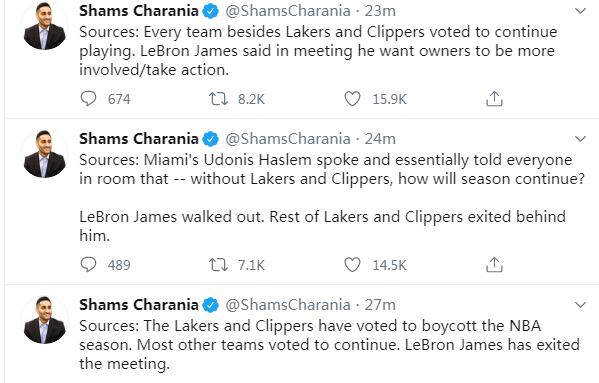Click @ShamsCharania handle on 24m tweet
This screenshot has height=383, width=599.
[288, 139]
